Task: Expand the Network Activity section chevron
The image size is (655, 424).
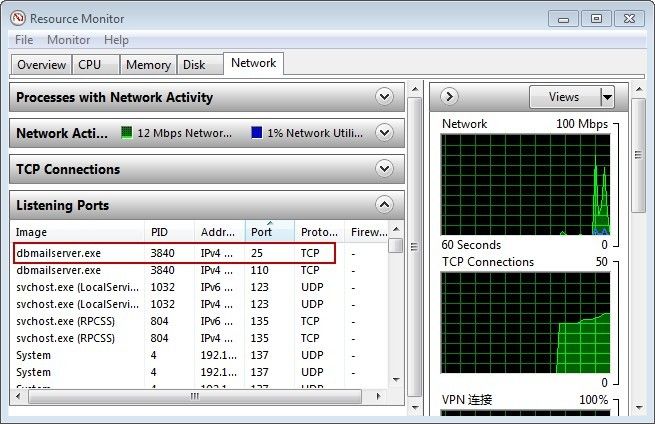Action: point(384,133)
